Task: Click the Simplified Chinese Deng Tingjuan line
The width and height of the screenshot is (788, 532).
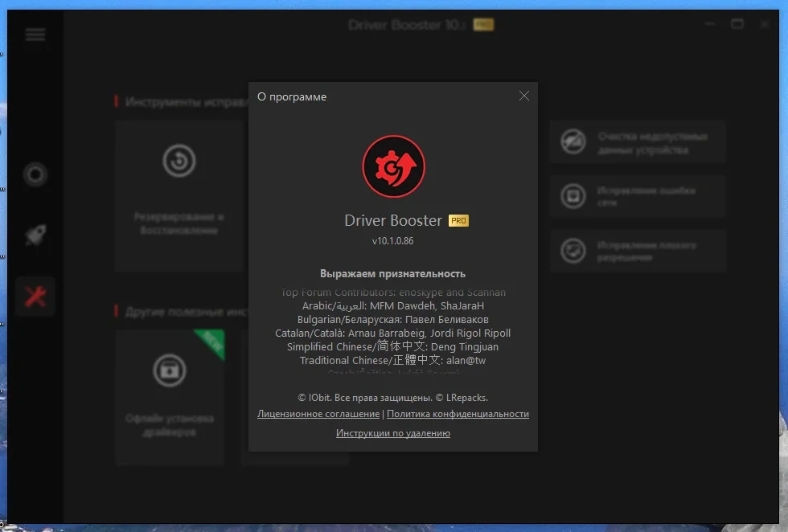Action: [x=393, y=346]
